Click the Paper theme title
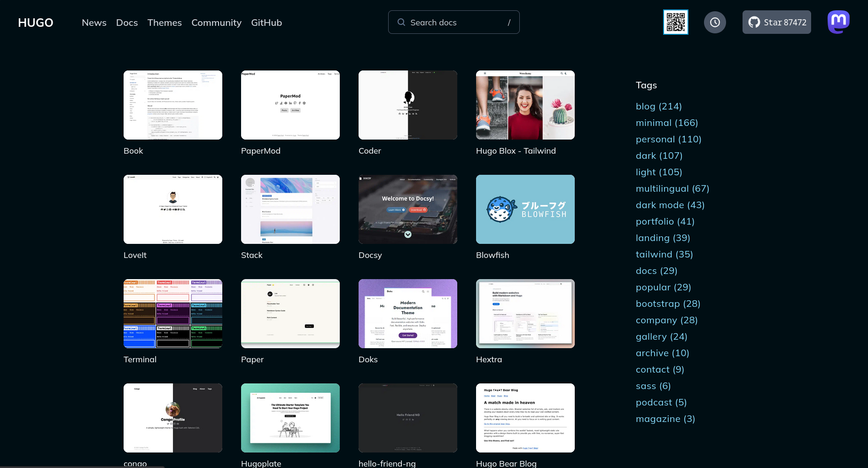Image resolution: width=868 pixels, height=468 pixels. pyautogui.click(x=252, y=359)
